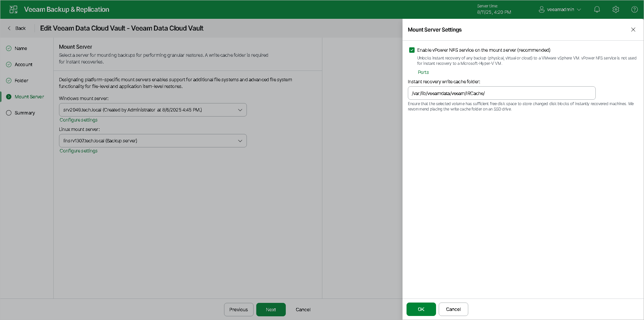Image resolution: width=644 pixels, height=320 pixels.
Task: Go to the Folder wizard step
Action: tap(21, 81)
